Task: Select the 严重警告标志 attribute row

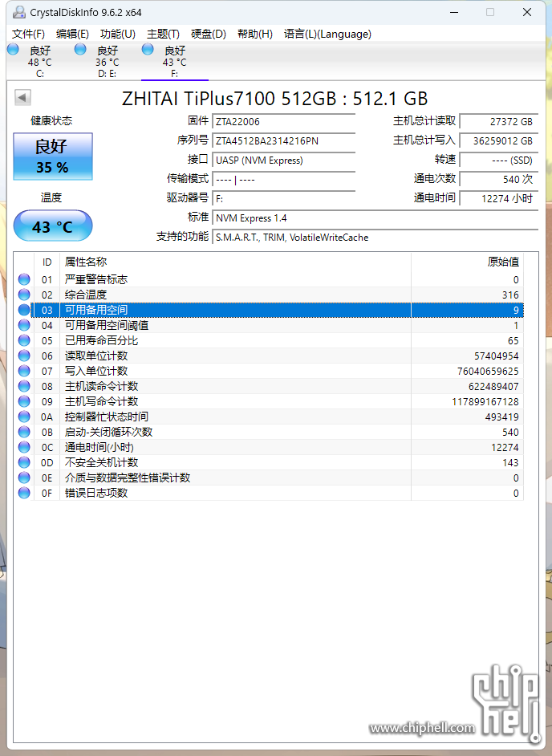Action: (x=269, y=279)
